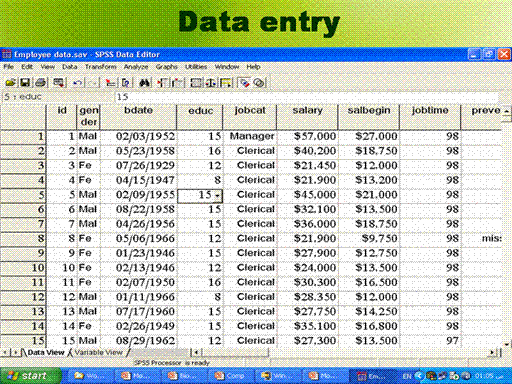
Task: Open the Transform menu
Action: [100, 67]
